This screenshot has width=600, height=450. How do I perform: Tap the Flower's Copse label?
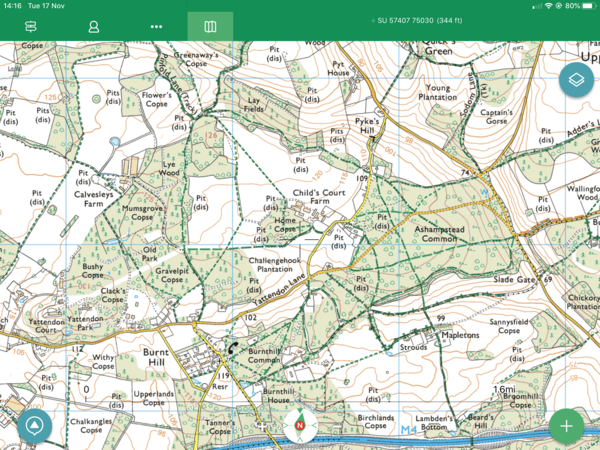pos(157,99)
